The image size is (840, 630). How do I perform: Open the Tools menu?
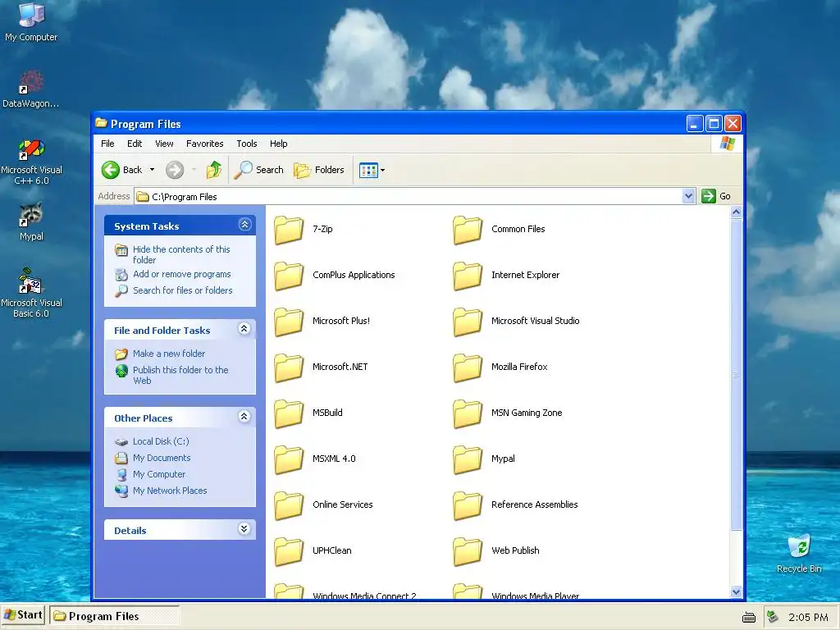click(247, 144)
